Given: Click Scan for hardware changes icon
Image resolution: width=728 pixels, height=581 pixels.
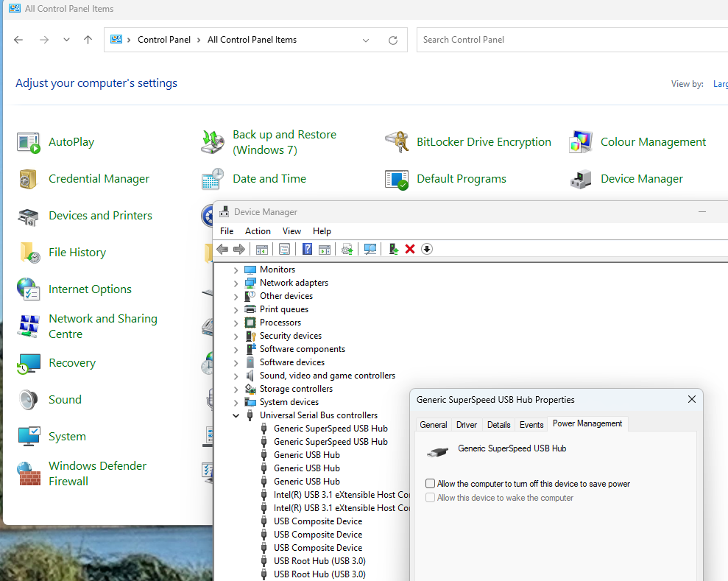Looking at the screenshot, I should 370,250.
